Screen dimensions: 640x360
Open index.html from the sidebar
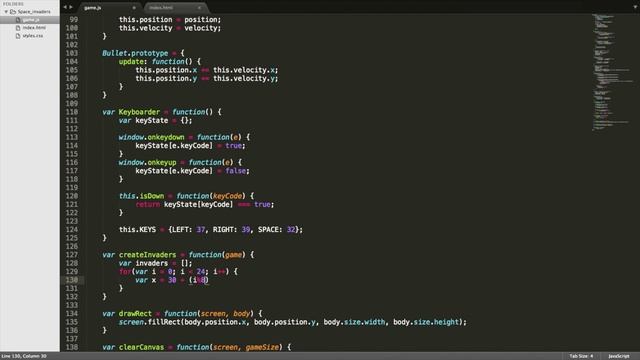[x=34, y=28]
